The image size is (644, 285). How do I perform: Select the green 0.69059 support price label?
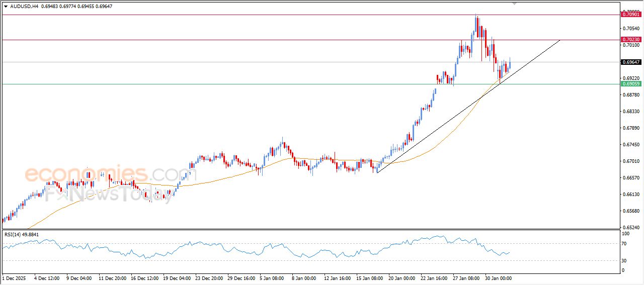[631, 84]
